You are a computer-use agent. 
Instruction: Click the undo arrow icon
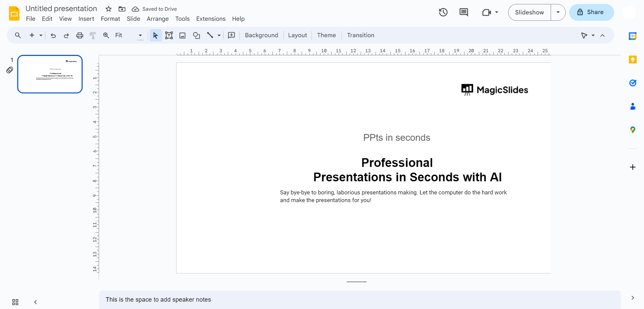[53, 36]
